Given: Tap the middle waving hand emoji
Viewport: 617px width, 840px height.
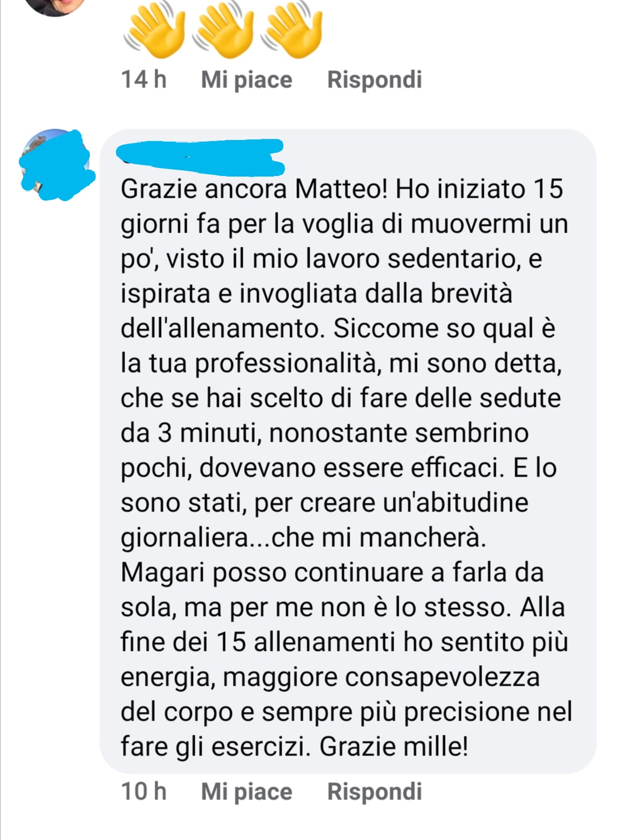Looking at the screenshot, I should 224,29.
